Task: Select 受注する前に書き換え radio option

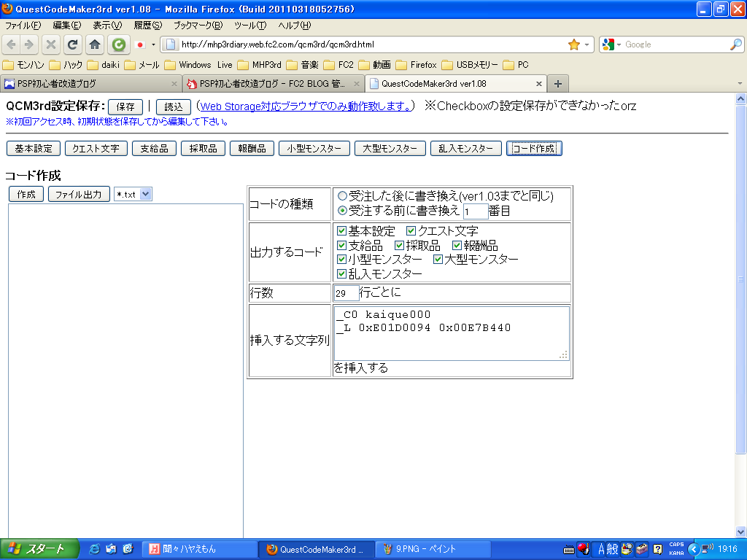Action: click(x=342, y=211)
